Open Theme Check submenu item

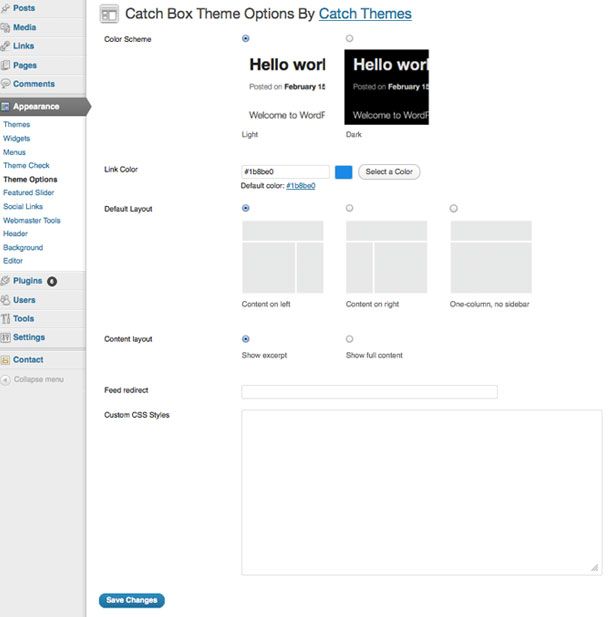point(26,166)
